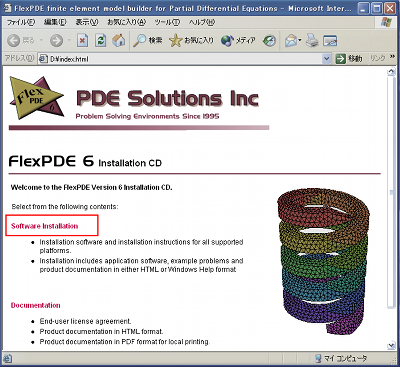Open the Software Installation link
The image size is (400, 367).
coord(45,226)
